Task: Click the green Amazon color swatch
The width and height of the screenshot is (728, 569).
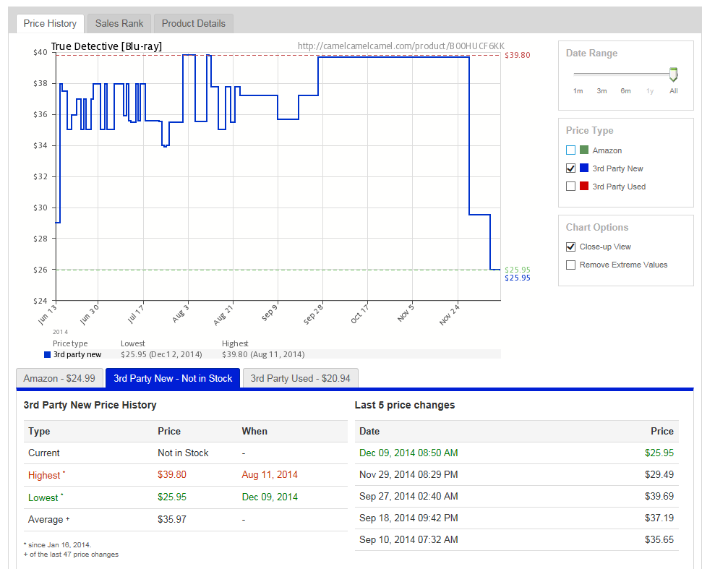Action: [584, 150]
